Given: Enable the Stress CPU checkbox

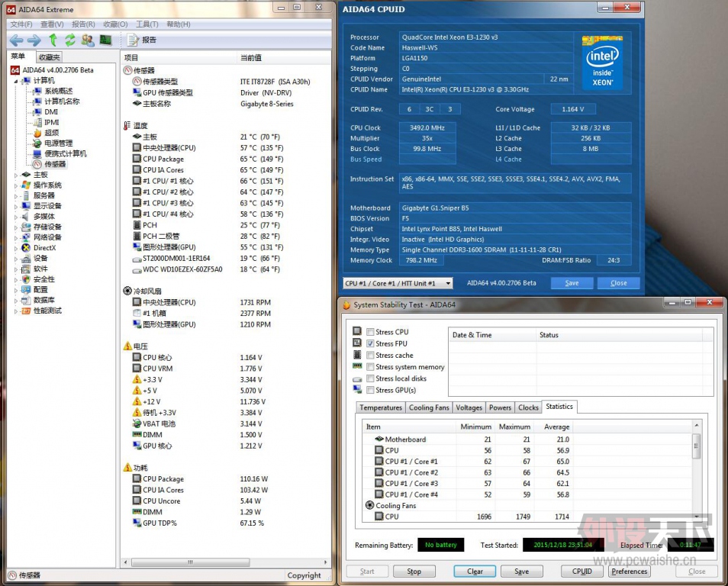Looking at the screenshot, I should pyautogui.click(x=370, y=332).
